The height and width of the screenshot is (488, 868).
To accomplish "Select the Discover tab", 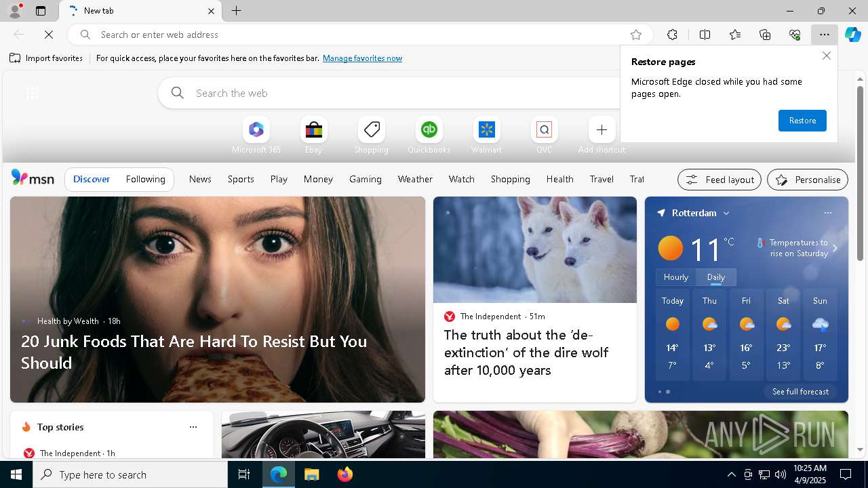I will point(92,179).
